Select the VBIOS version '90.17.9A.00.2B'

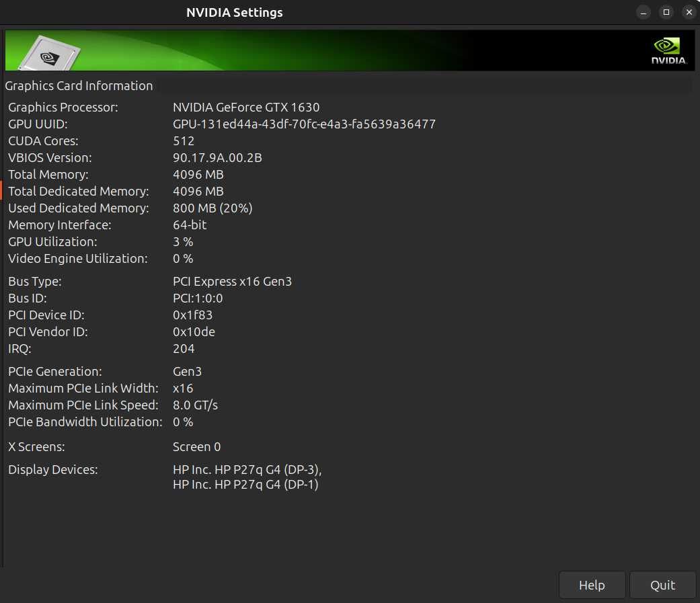[217, 157]
